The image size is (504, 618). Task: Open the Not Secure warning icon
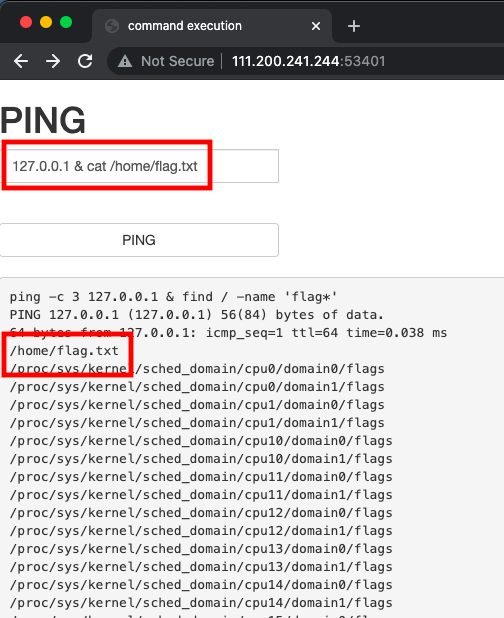tap(125, 61)
